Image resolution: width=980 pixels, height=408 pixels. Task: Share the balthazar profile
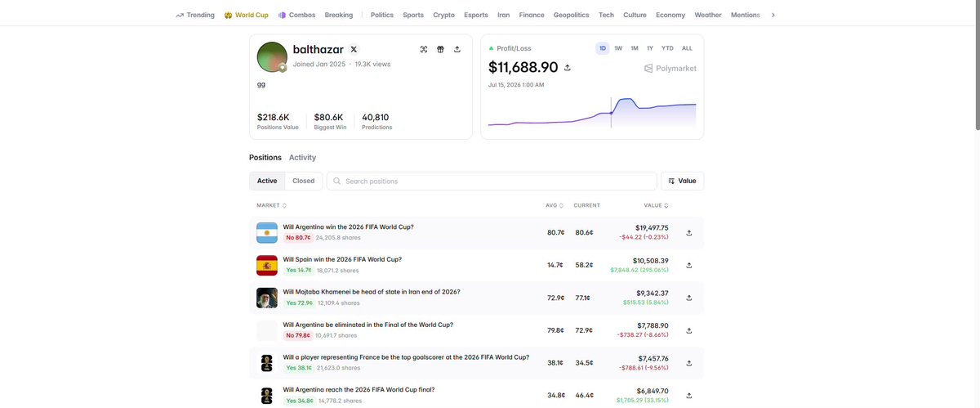(457, 49)
